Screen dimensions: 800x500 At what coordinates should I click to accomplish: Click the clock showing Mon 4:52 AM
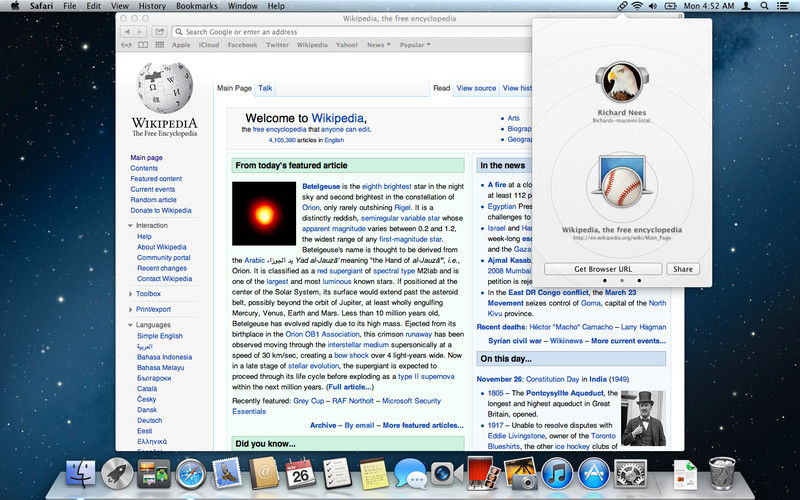click(709, 6)
